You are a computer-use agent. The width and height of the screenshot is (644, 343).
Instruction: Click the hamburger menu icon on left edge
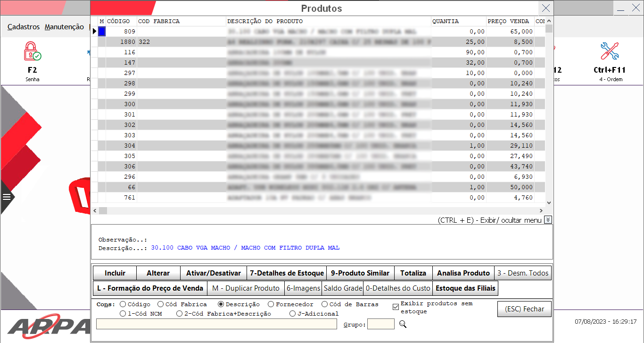[x=7, y=197]
